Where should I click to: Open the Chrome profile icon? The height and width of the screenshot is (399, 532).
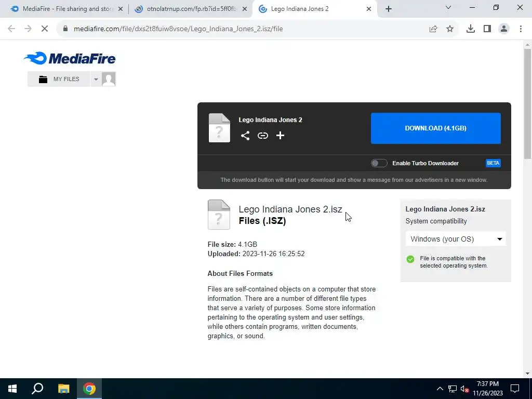(x=504, y=29)
